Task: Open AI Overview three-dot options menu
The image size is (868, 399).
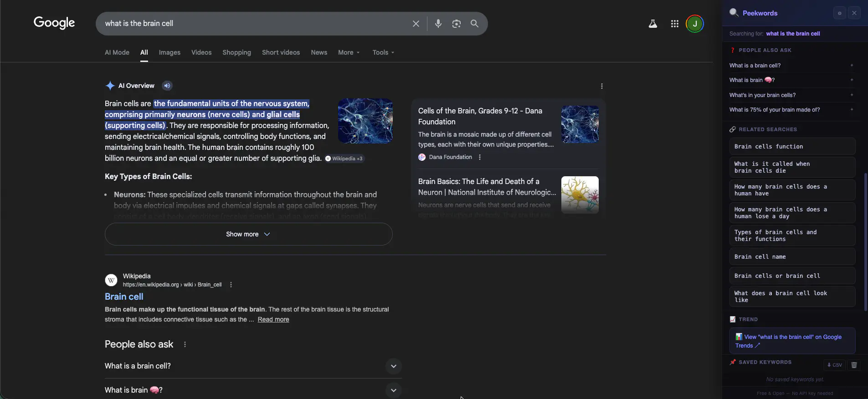Action: pos(601,86)
